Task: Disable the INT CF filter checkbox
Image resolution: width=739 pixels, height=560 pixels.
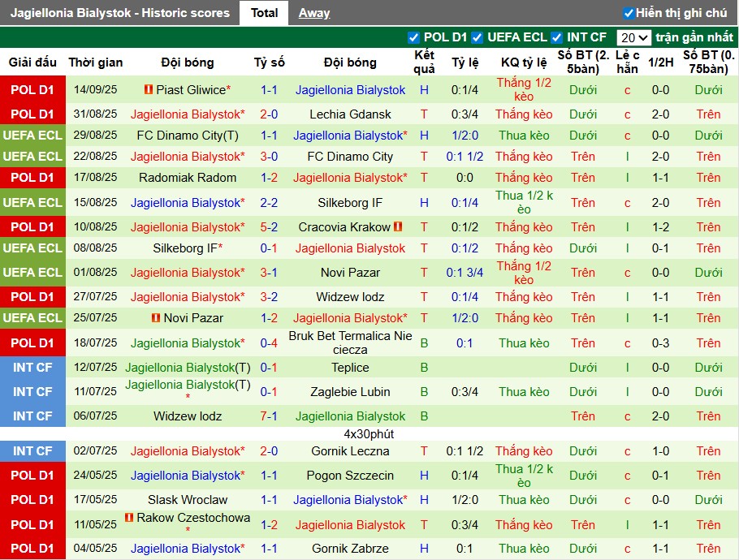Action: (557, 37)
